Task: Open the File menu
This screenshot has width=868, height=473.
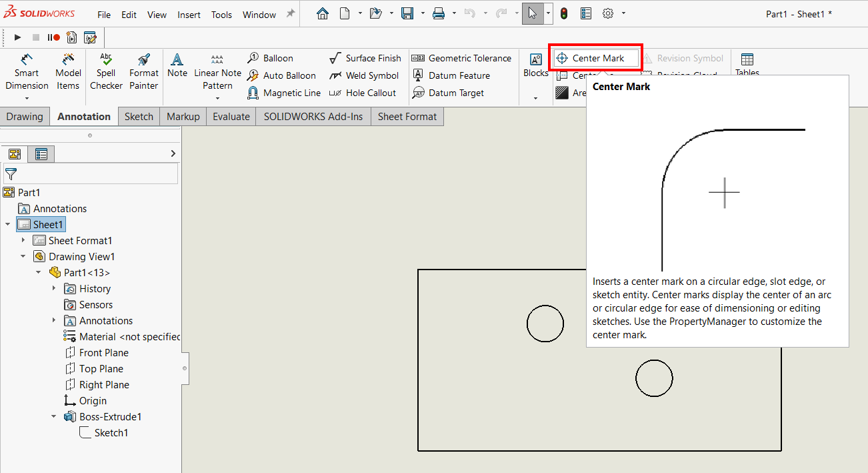Action: 104,15
